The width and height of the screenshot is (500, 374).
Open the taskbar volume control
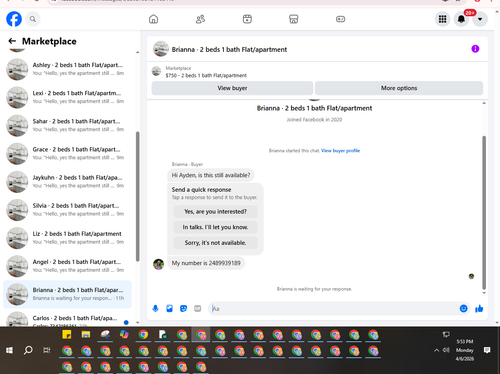click(x=446, y=350)
